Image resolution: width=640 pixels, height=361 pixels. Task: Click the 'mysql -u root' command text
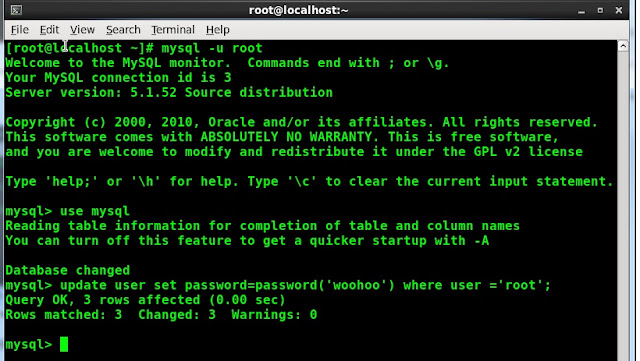(x=212, y=48)
